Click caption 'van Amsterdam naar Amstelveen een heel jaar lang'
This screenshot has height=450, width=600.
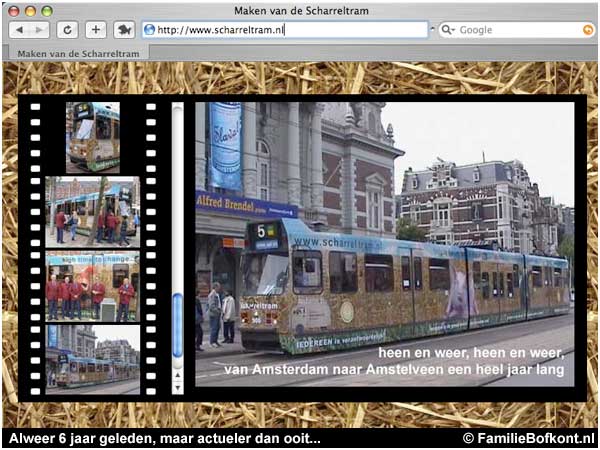(x=394, y=370)
